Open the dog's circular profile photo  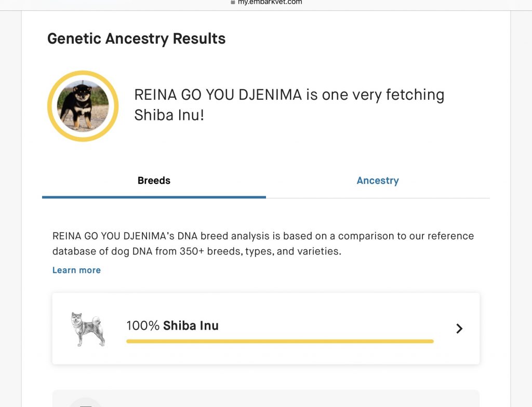[83, 106]
